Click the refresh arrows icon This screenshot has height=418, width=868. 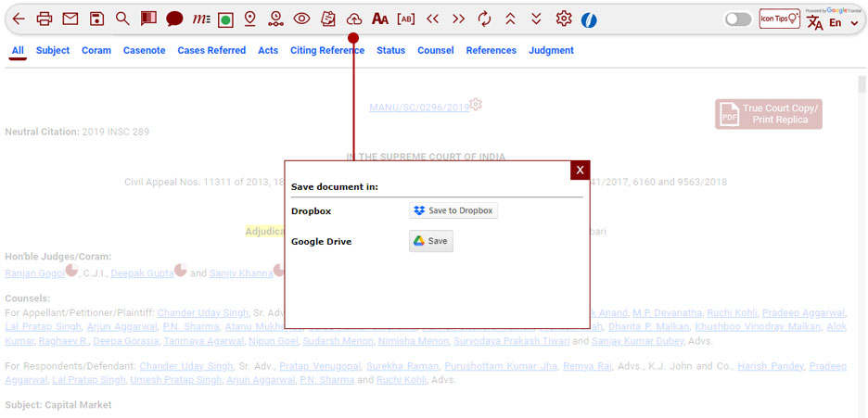click(x=484, y=19)
